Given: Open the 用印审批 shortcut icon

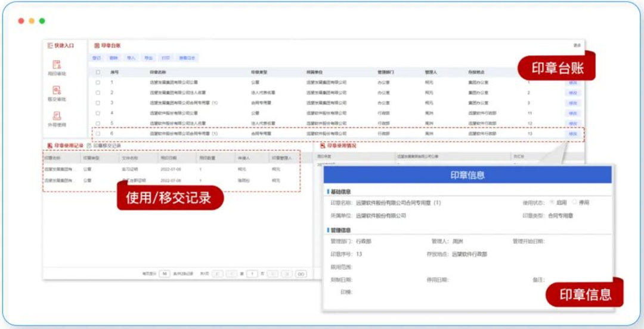Looking at the screenshot, I should click(x=57, y=64).
